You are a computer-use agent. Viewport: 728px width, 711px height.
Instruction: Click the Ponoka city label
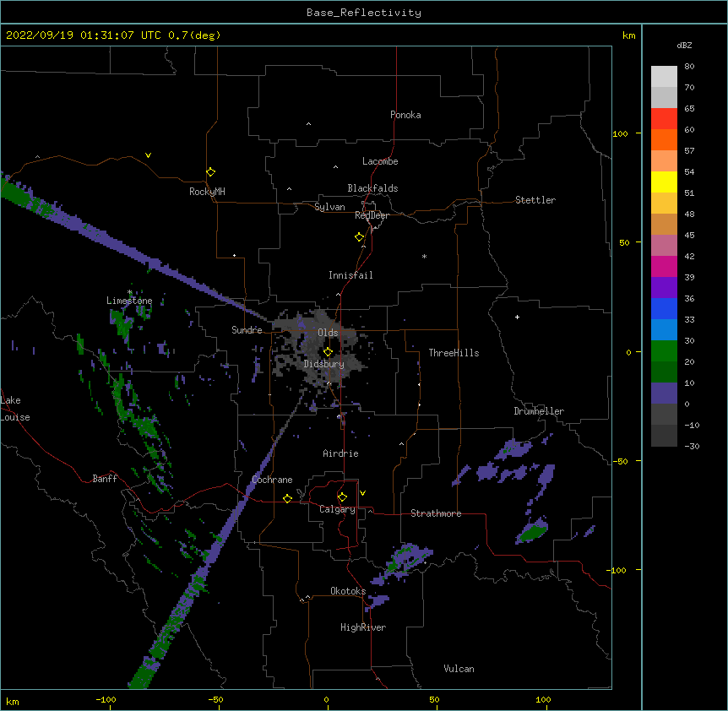(x=405, y=115)
